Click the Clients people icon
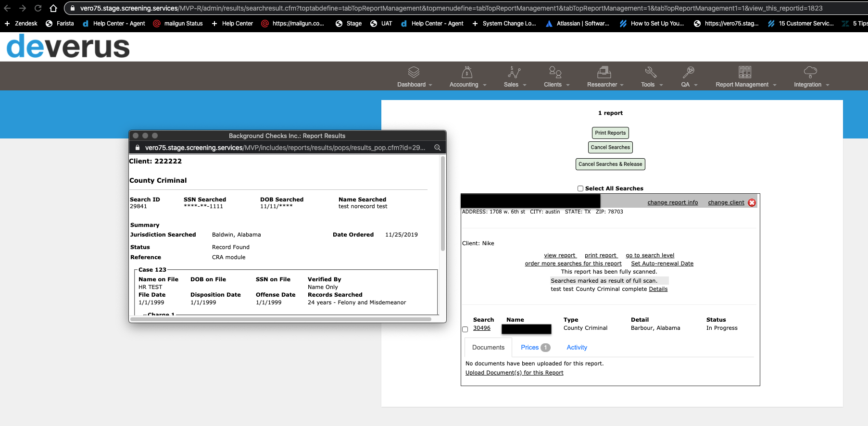Viewport: 868px width, 426px height. [x=555, y=72]
